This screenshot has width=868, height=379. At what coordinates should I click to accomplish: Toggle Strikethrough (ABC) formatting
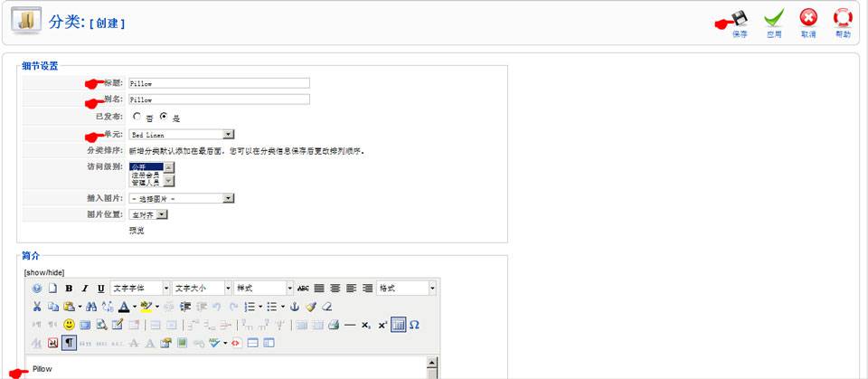[303, 289]
